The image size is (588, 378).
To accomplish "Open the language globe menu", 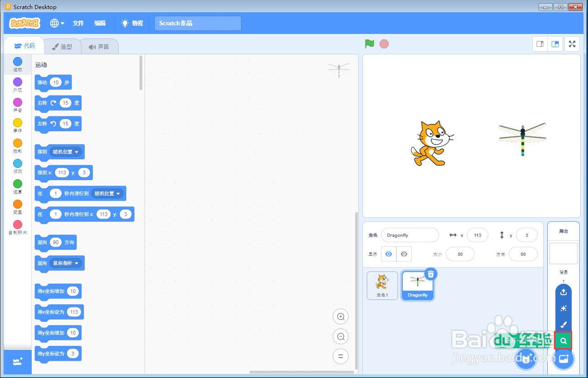I will [x=57, y=23].
